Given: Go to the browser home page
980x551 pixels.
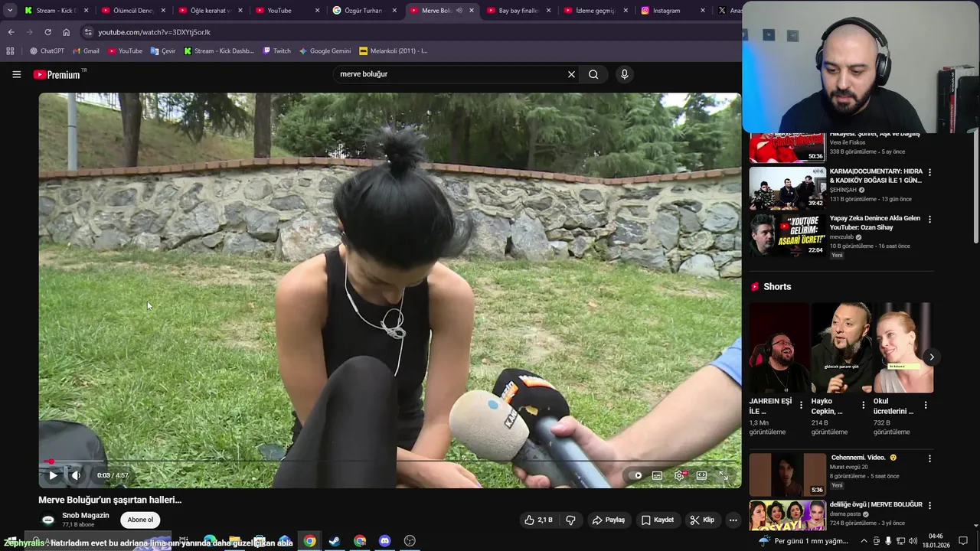Looking at the screenshot, I should pyautogui.click(x=66, y=32).
